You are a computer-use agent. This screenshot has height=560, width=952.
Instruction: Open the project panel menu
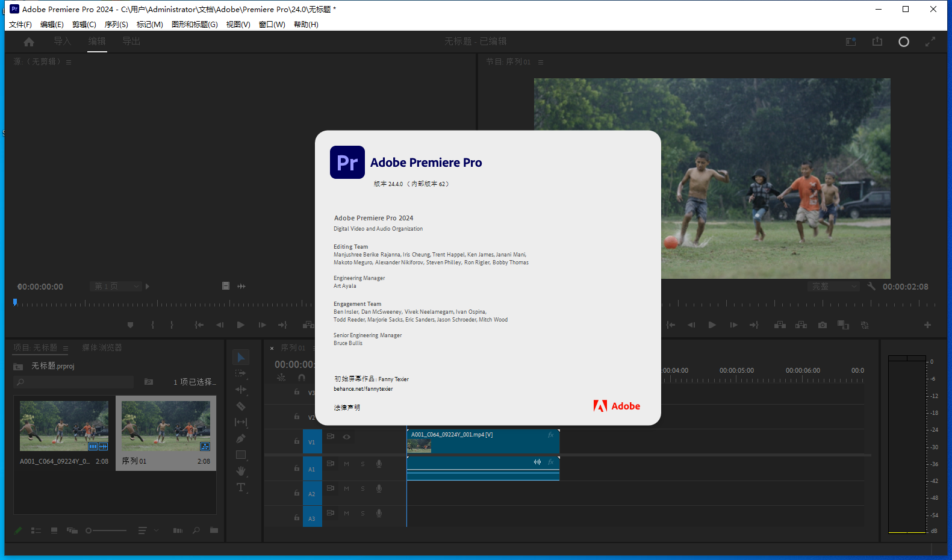coord(66,347)
